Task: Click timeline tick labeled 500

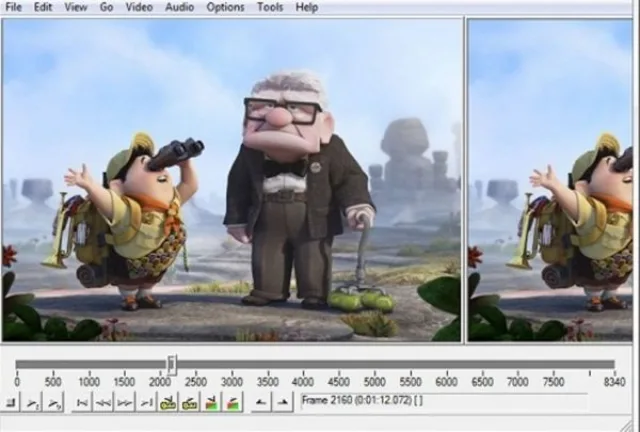Action: pyautogui.click(x=53, y=382)
